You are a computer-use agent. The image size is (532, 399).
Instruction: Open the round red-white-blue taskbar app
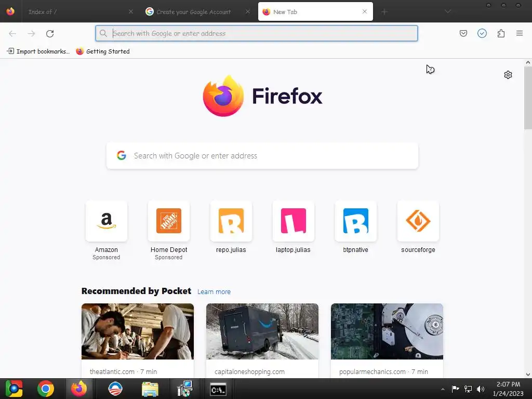pos(115,389)
